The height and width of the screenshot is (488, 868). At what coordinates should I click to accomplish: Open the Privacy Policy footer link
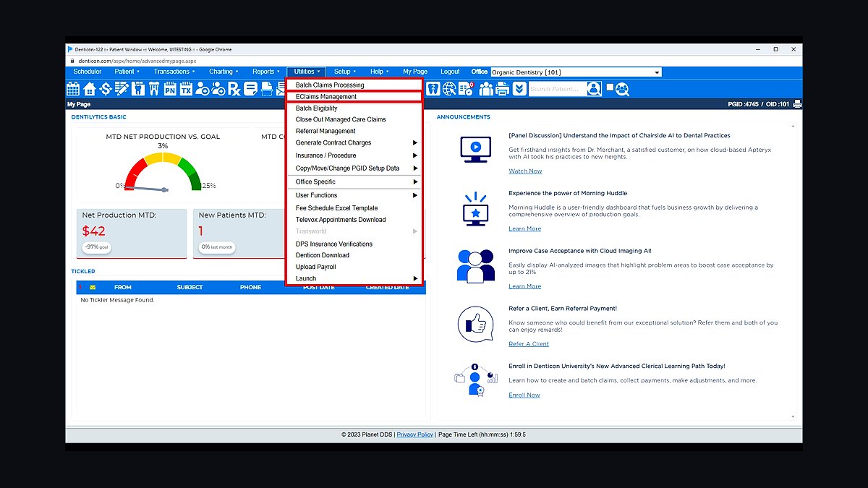coord(415,435)
